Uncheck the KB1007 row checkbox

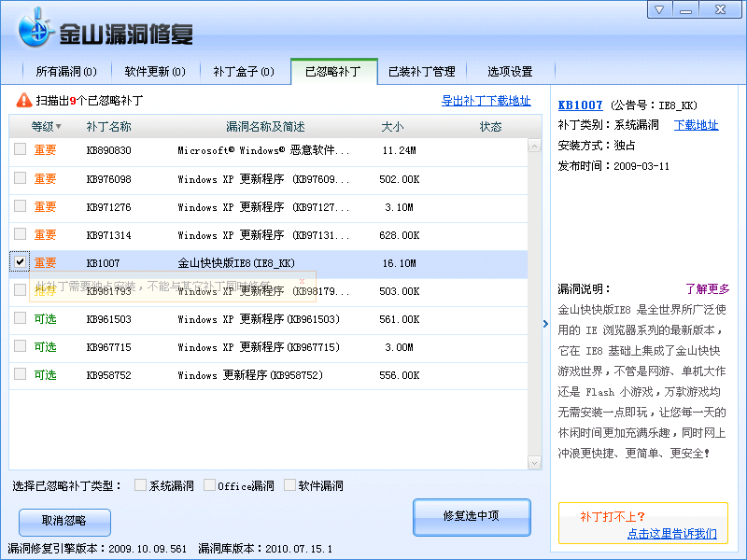coord(20,262)
